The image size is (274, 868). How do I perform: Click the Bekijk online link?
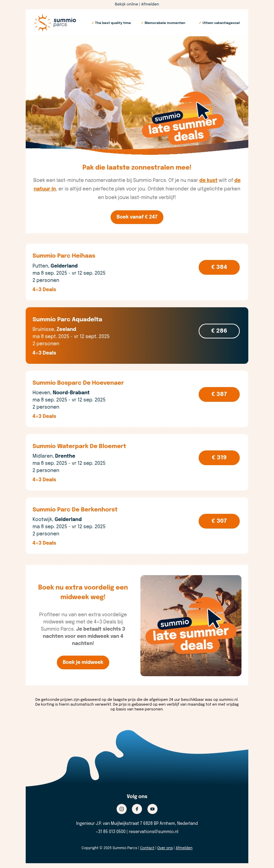[x=126, y=4]
